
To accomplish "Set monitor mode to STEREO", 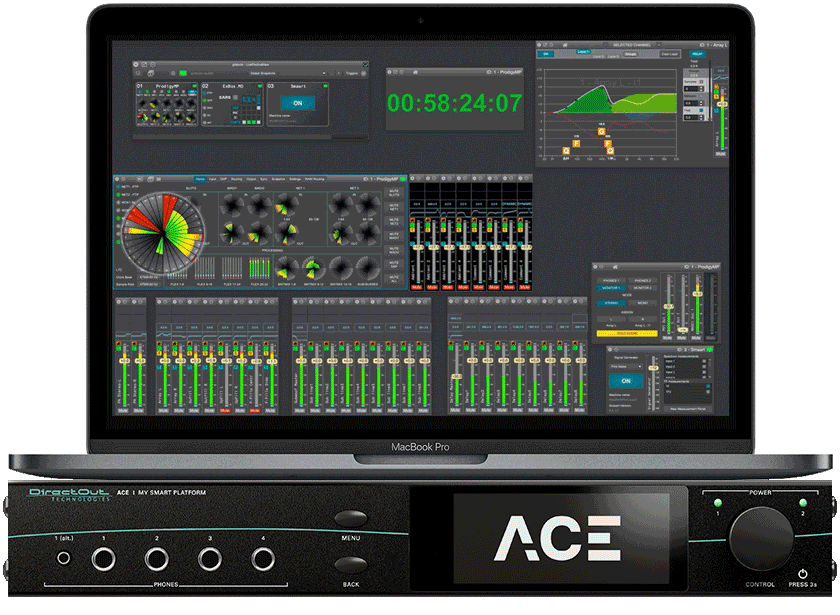I will (x=611, y=303).
